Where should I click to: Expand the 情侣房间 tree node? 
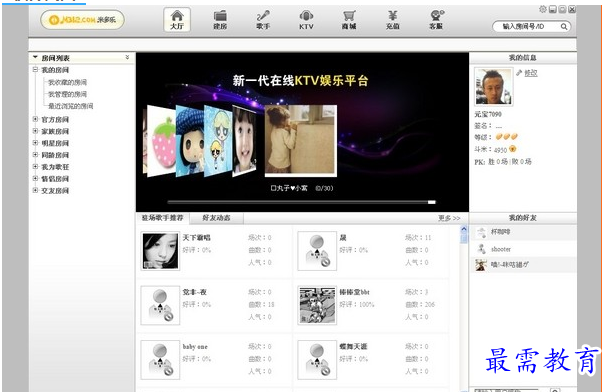(x=35, y=179)
